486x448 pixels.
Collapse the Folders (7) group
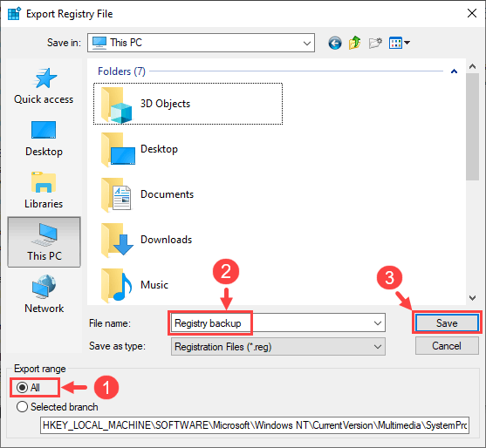[454, 71]
